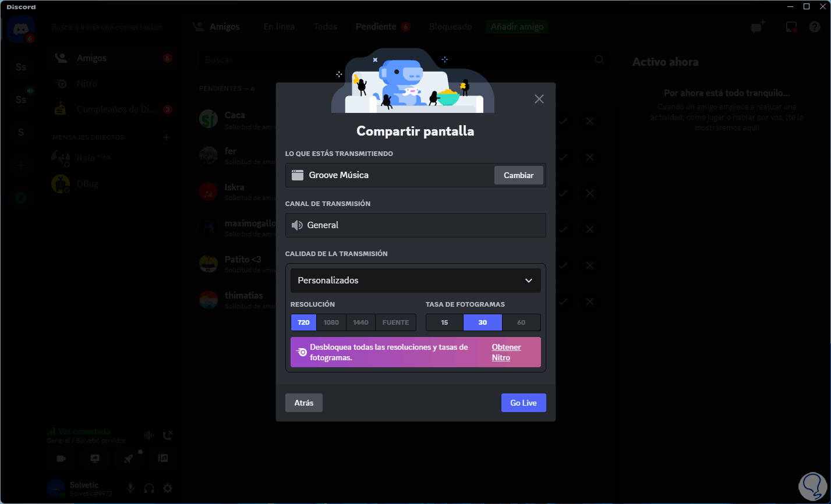
Task: Mute the microphone
Action: [x=130, y=489]
